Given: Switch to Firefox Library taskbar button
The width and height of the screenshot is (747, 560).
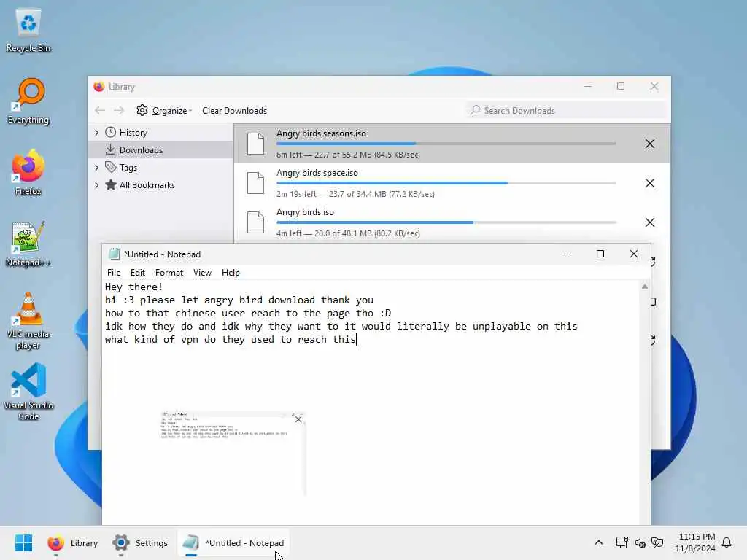Looking at the screenshot, I should (x=73, y=542).
